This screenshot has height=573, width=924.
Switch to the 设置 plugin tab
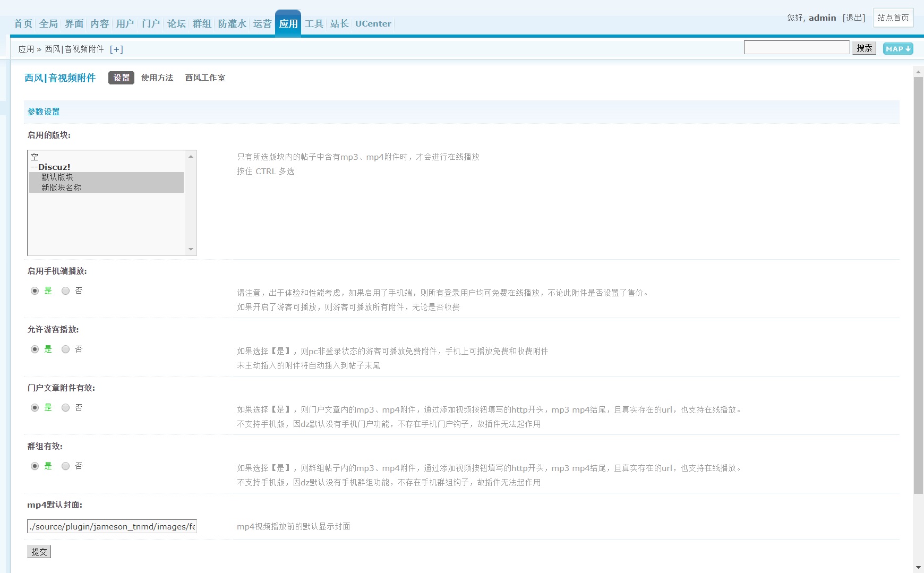[121, 78]
